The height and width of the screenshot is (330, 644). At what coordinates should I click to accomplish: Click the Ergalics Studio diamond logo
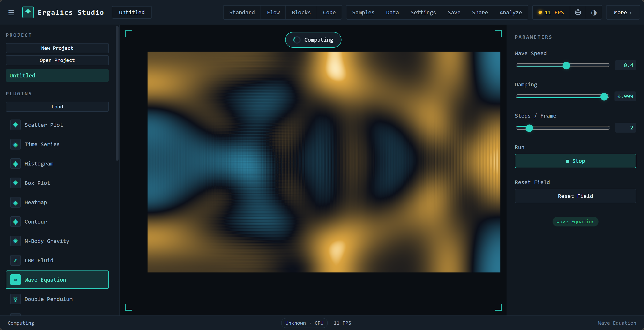pyautogui.click(x=28, y=12)
